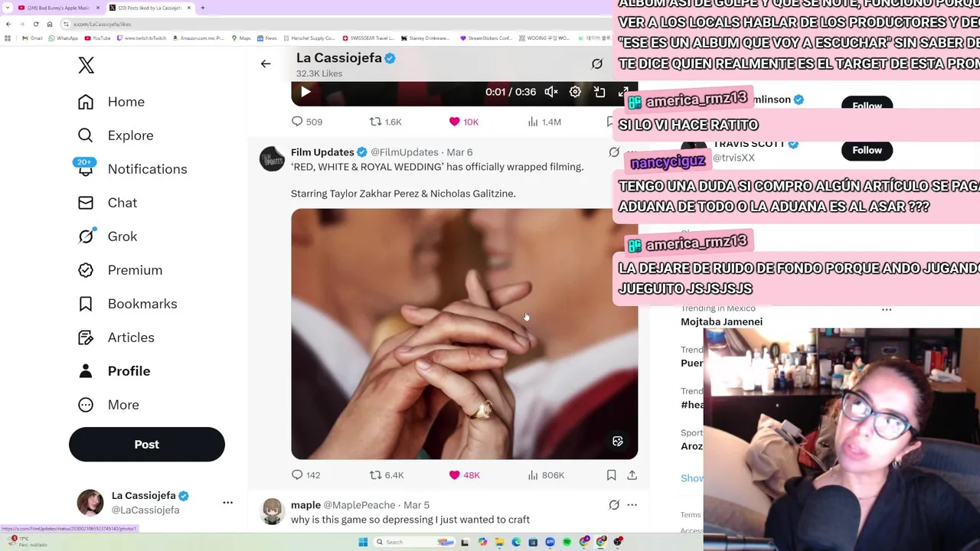Unlike the Film Updates post, 48K likes
This screenshot has width=980, height=551.
tap(464, 475)
